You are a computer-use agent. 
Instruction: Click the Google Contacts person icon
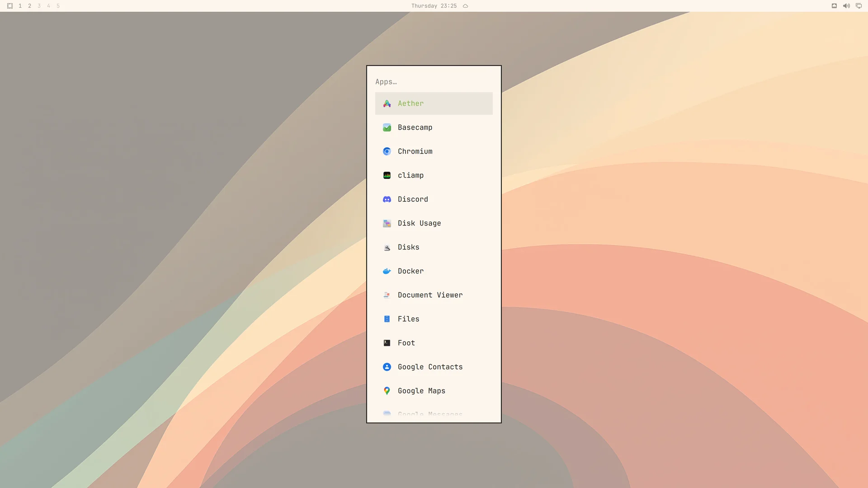(x=387, y=367)
